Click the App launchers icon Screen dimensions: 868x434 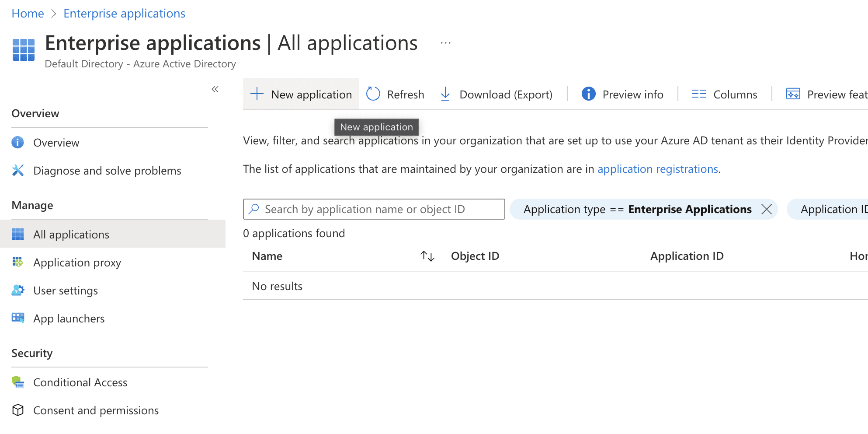tap(17, 318)
